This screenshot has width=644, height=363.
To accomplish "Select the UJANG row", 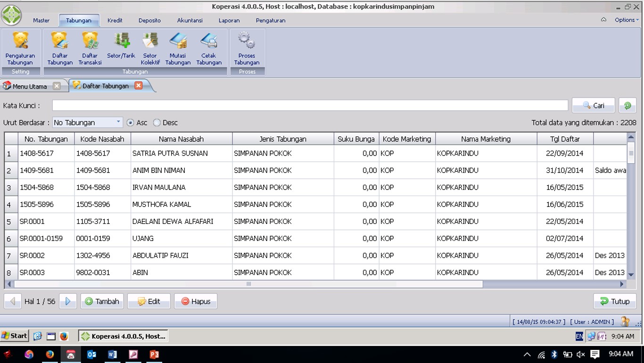I will pyautogui.click(x=316, y=238).
